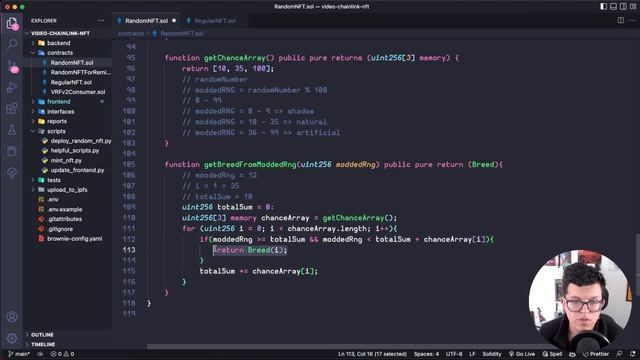Expand the upload_to_ipfs folder
Image resolution: width=640 pixels, height=360 pixels.
67,190
